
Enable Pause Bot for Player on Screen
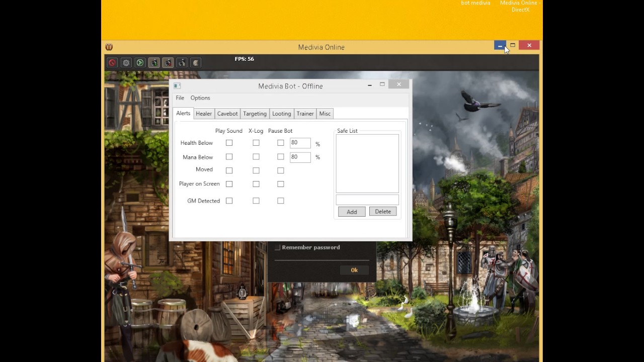(281, 184)
